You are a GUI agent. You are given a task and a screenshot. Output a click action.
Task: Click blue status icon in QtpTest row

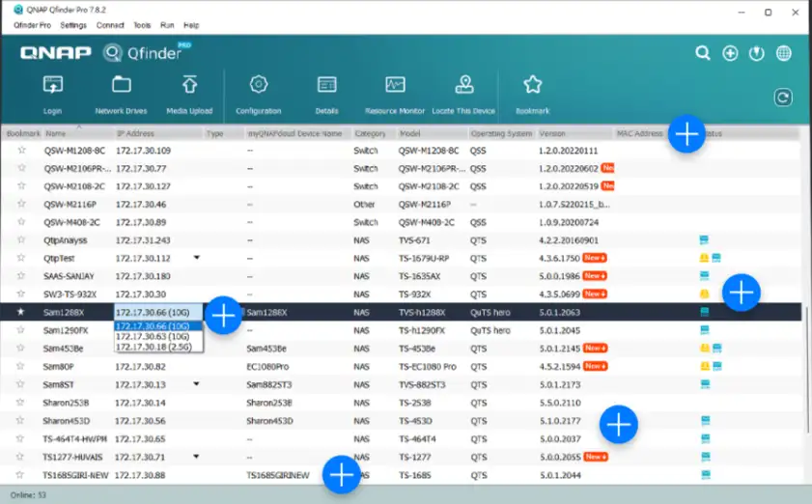pos(716,258)
